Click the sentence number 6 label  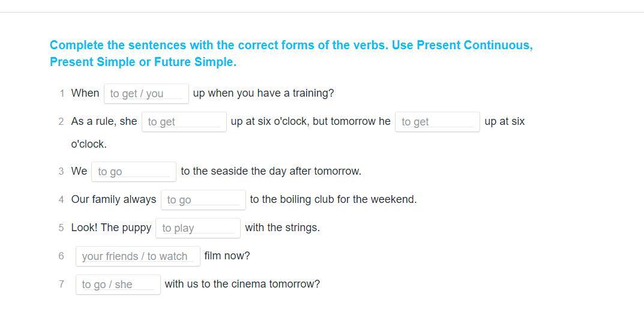61,256
